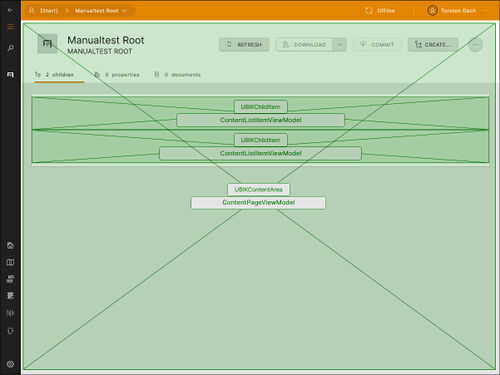Click the DOWNLOAD button
This screenshot has height=375, width=500.
click(x=304, y=44)
